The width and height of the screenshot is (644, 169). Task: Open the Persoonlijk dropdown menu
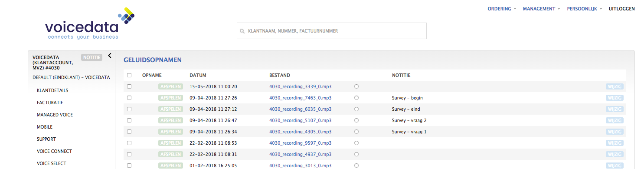pos(585,9)
